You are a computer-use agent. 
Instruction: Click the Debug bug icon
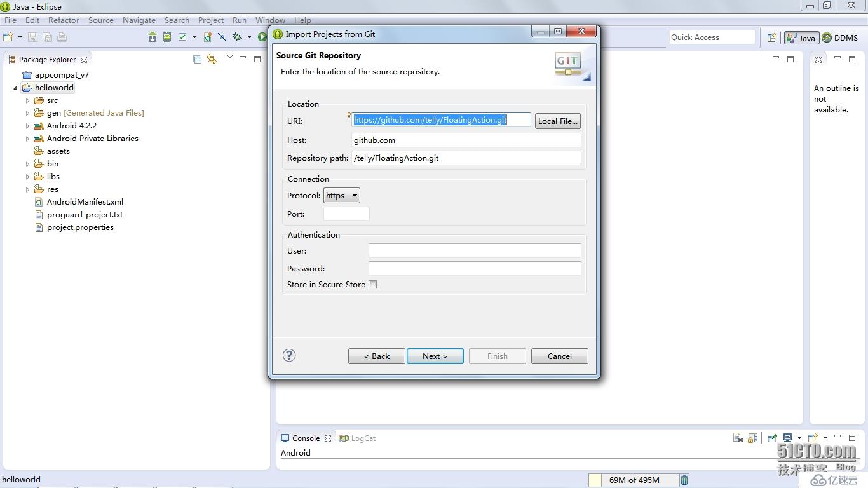237,37
